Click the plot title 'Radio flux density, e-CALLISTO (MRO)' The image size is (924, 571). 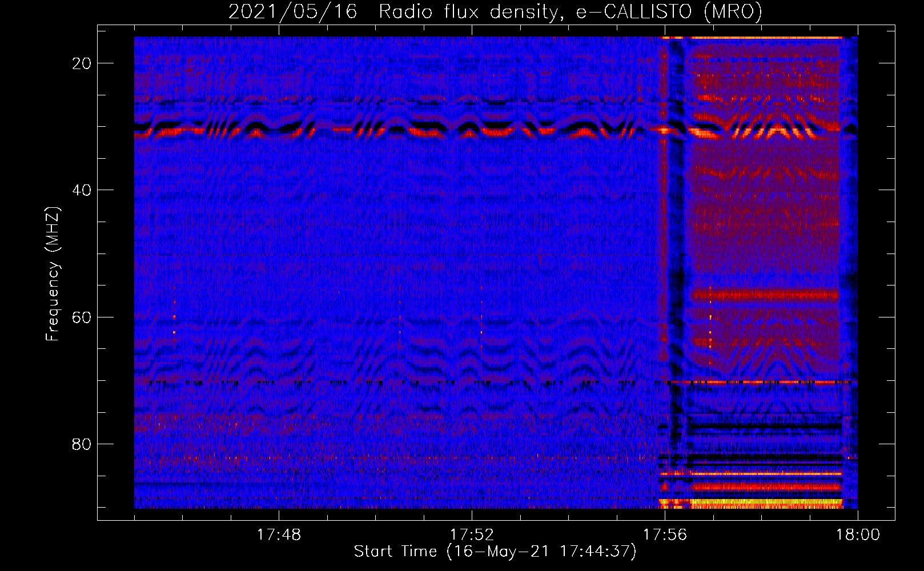[570, 11]
